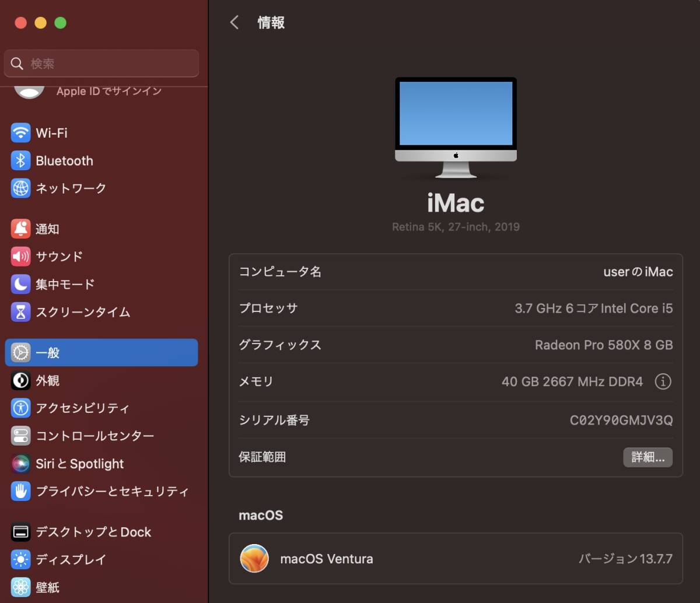Click the iMac computer image

(456, 128)
